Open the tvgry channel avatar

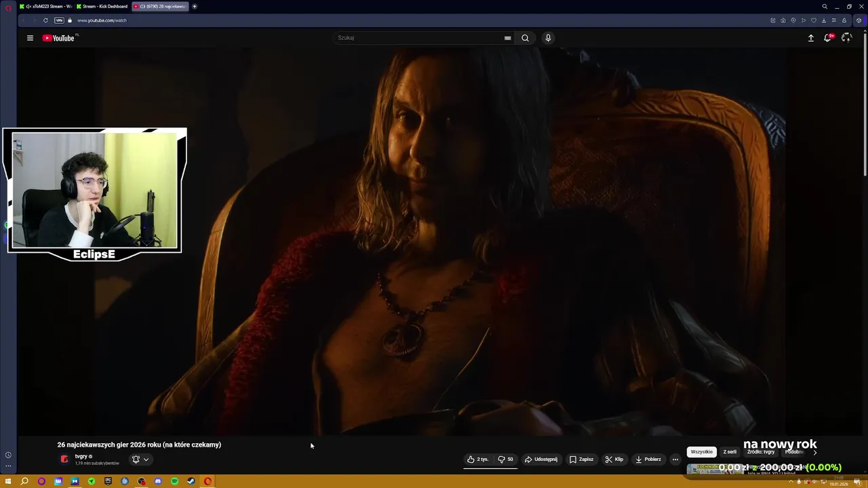click(x=64, y=459)
